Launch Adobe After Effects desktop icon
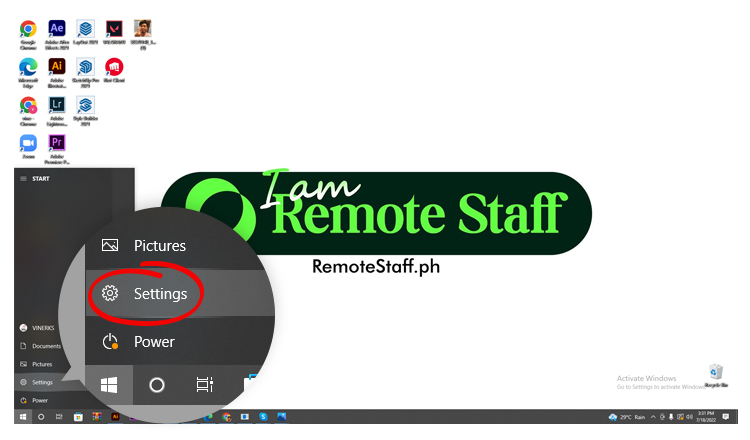 [x=57, y=34]
